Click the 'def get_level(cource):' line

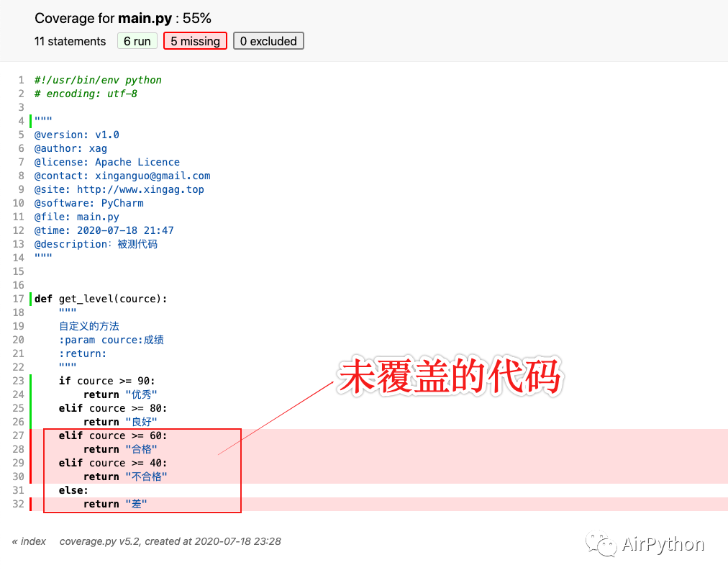pos(101,299)
